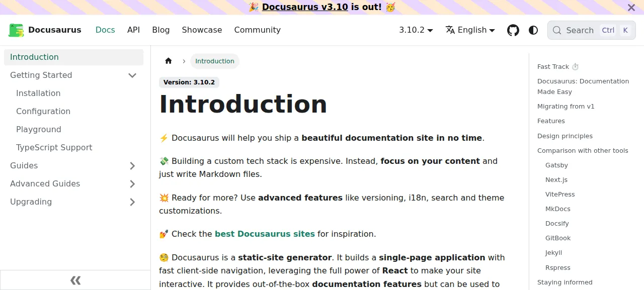
Task: Jump to Design principles section
Action: tap(565, 136)
